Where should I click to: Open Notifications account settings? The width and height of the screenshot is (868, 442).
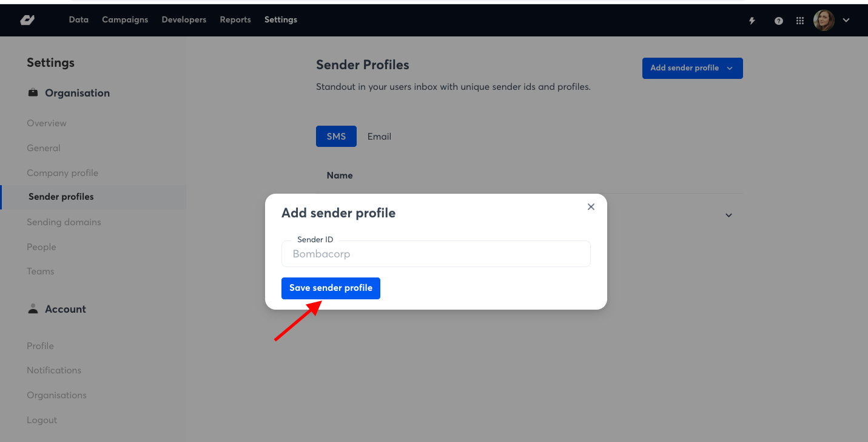54,370
